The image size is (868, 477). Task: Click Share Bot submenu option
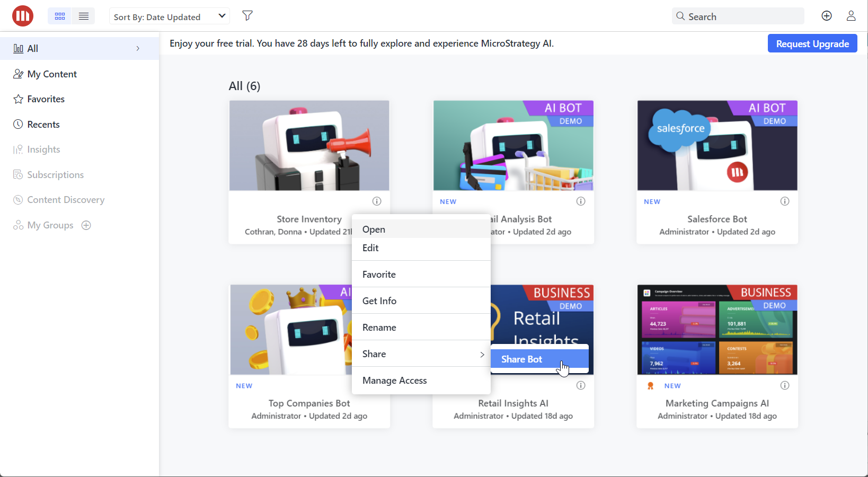[522, 359]
